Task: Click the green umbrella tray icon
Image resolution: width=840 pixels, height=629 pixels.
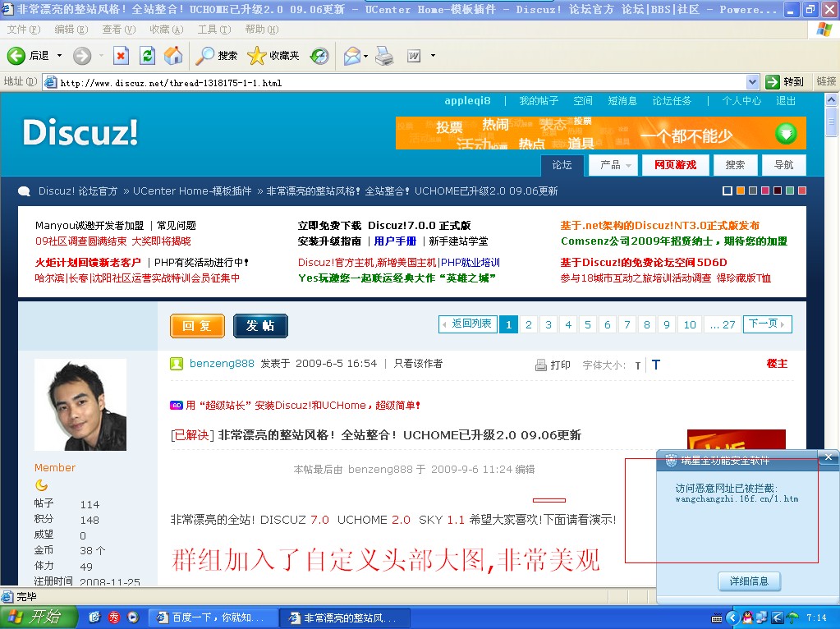Action: click(792, 618)
